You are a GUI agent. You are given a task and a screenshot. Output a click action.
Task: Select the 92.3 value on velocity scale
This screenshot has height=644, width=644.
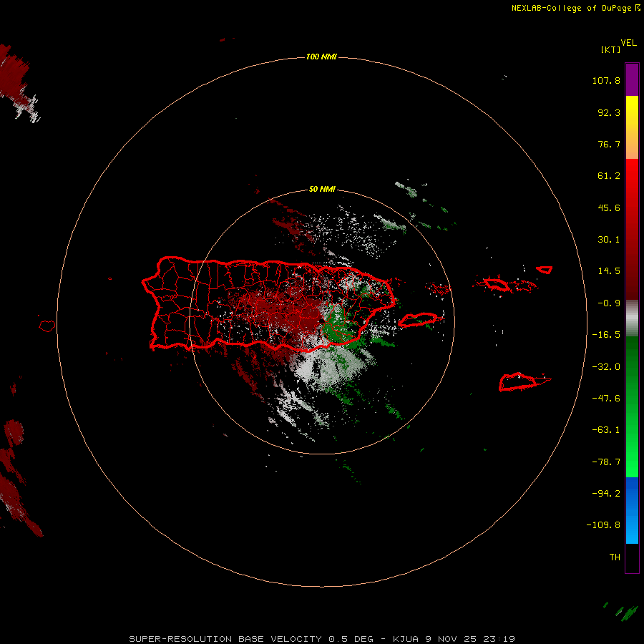(x=609, y=112)
